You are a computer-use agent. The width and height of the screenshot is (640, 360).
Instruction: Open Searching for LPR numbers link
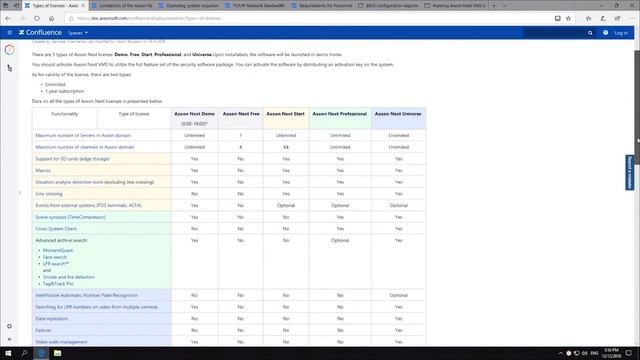pyautogui.click(x=96, y=307)
